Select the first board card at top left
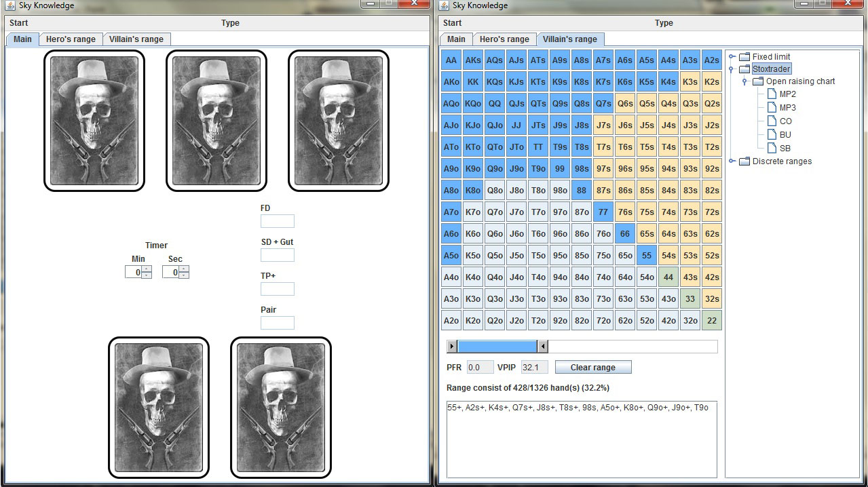Screen dimensions: 868x487 coord(94,121)
